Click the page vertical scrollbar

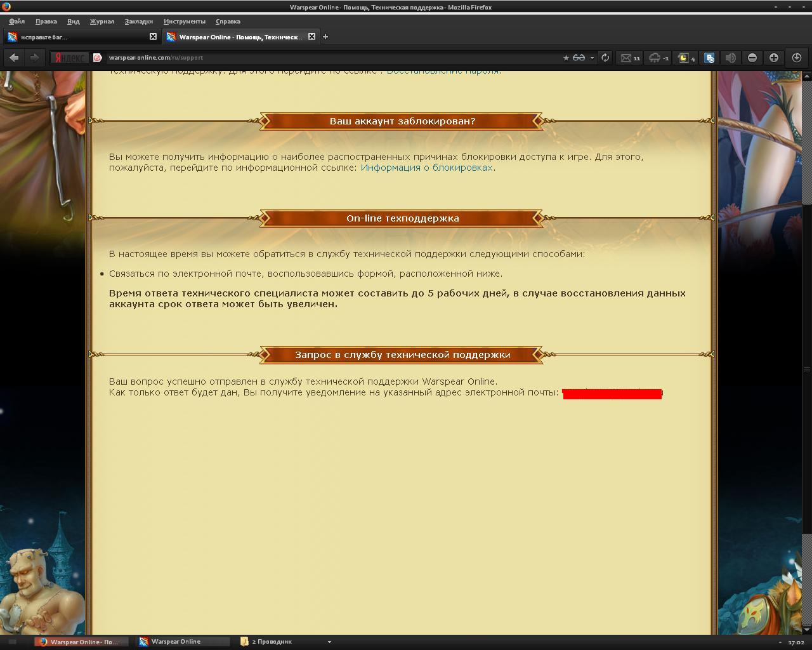click(807, 368)
